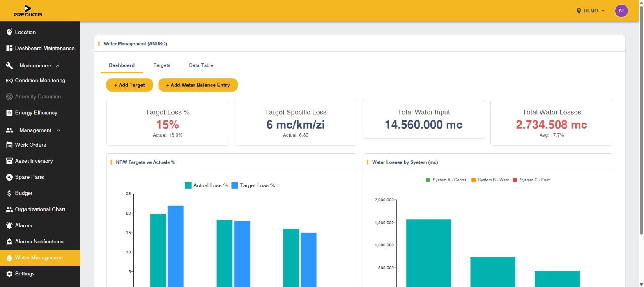Click the Alarms Notifications bell icon
644x287 pixels.
coord(9,242)
